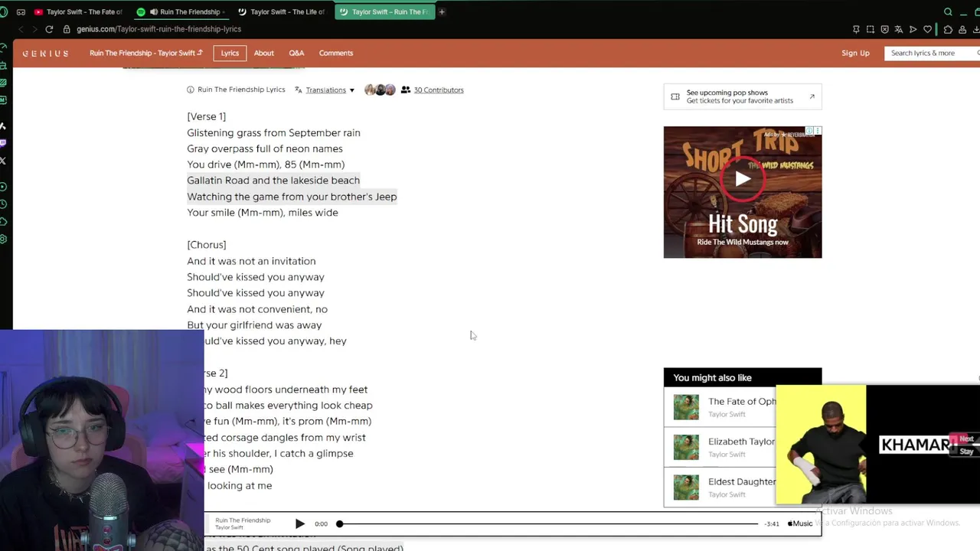Screen dimensions: 980x551
Task: Go back with the browser back arrow
Action: [21, 29]
